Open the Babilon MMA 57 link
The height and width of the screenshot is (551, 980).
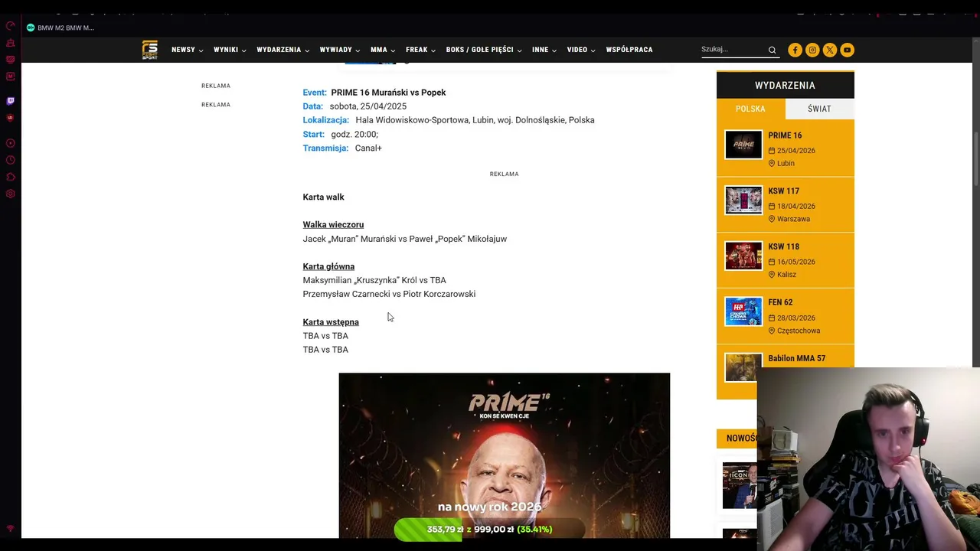pyautogui.click(x=796, y=358)
